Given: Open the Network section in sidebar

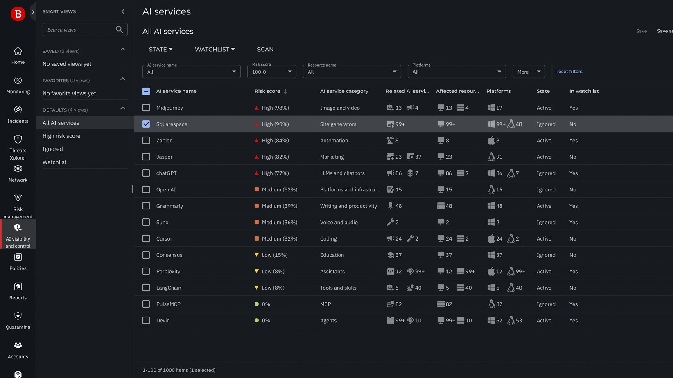Looking at the screenshot, I should click(x=18, y=173).
